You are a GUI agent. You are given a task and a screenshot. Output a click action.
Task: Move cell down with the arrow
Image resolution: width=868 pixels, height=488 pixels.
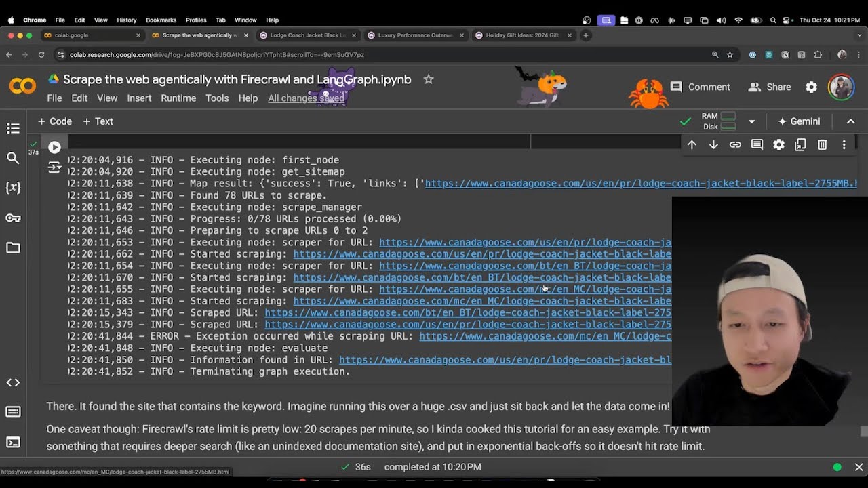pos(713,144)
